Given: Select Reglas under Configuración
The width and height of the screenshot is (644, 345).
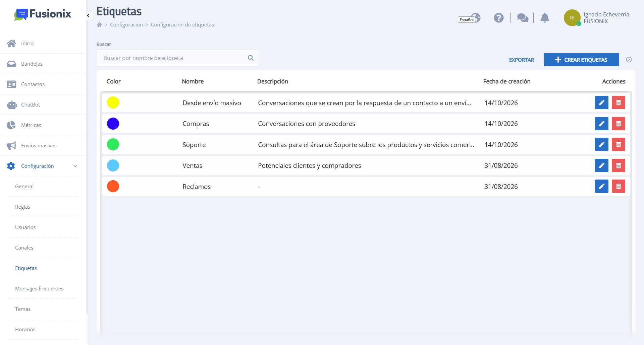Looking at the screenshot, I should [x=43, y=207].
